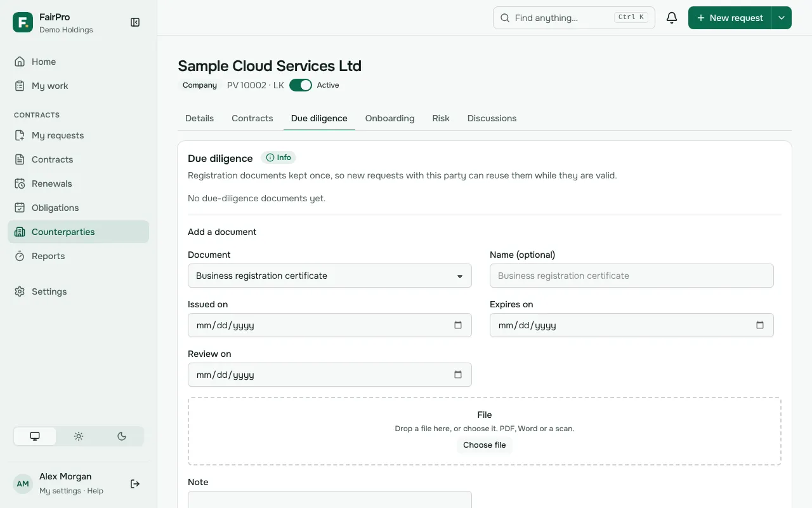Navigate to Contracts in sidebar
The width and height of the screenshot is (812, 508).
pos(78,159)
